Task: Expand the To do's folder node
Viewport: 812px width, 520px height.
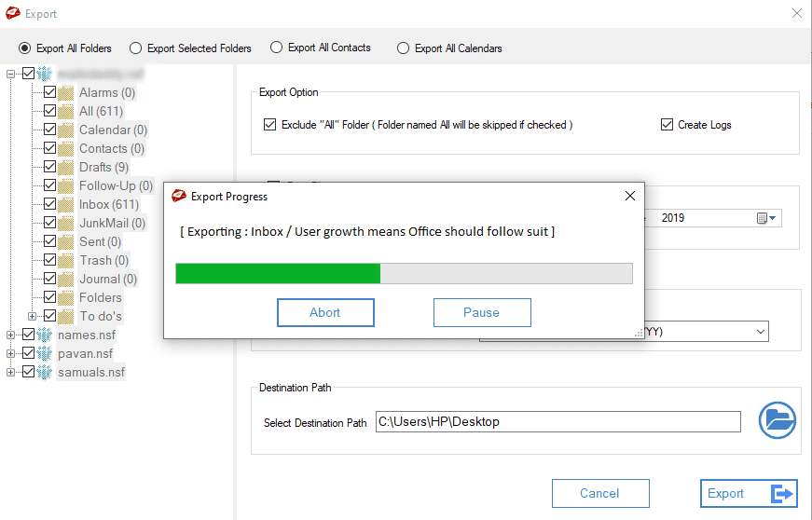Action: 32,316
